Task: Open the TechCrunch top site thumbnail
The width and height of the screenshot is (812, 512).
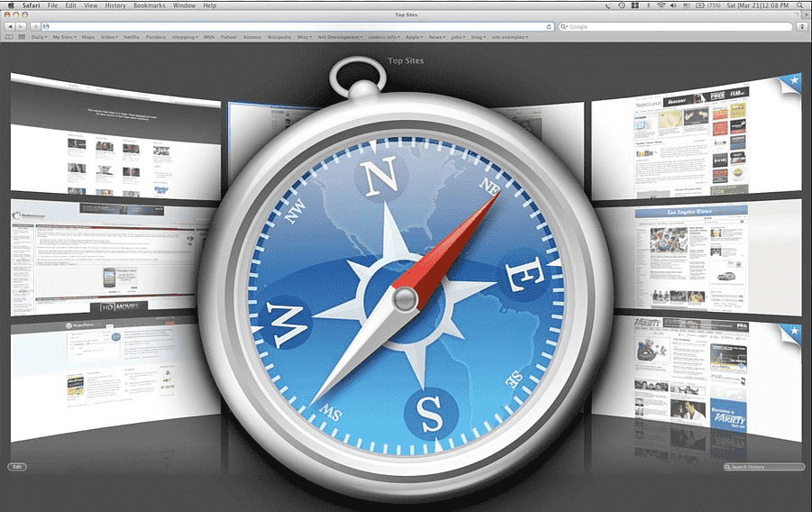Action: pyautogui.click(x=697, y=137)
